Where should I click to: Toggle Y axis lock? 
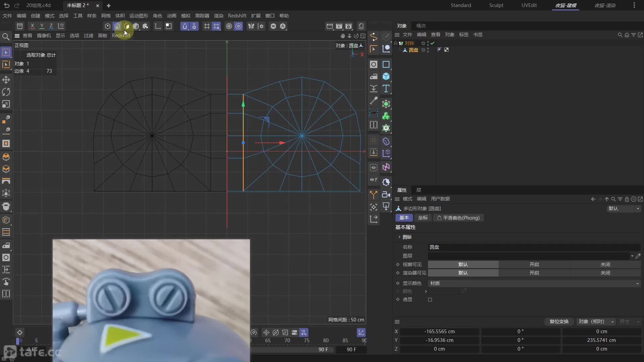point(42,26)
